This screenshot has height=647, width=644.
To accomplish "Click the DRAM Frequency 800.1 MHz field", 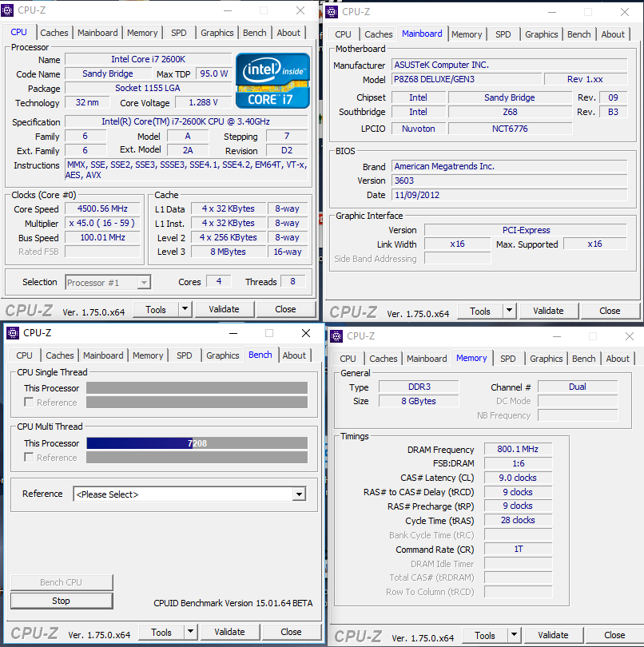I will 518,449.
